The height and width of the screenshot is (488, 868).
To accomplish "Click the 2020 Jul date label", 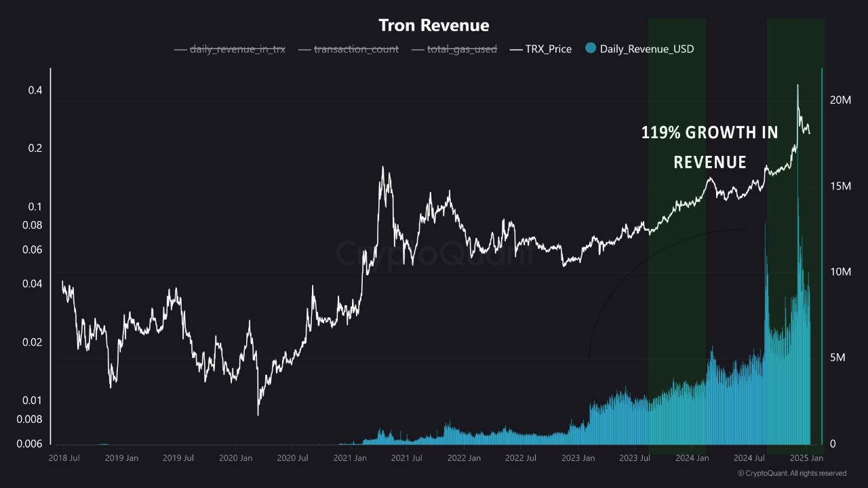I will (x=291, y=458).
